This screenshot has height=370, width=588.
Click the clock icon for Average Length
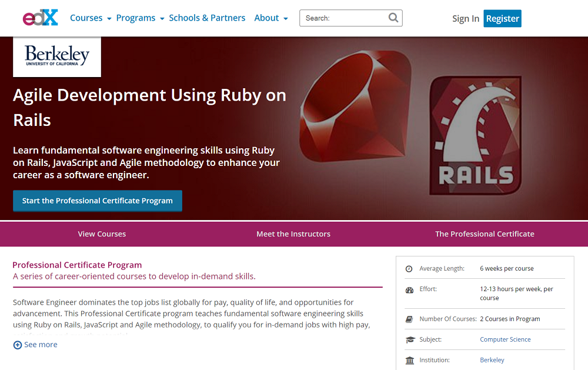[409, 269]
